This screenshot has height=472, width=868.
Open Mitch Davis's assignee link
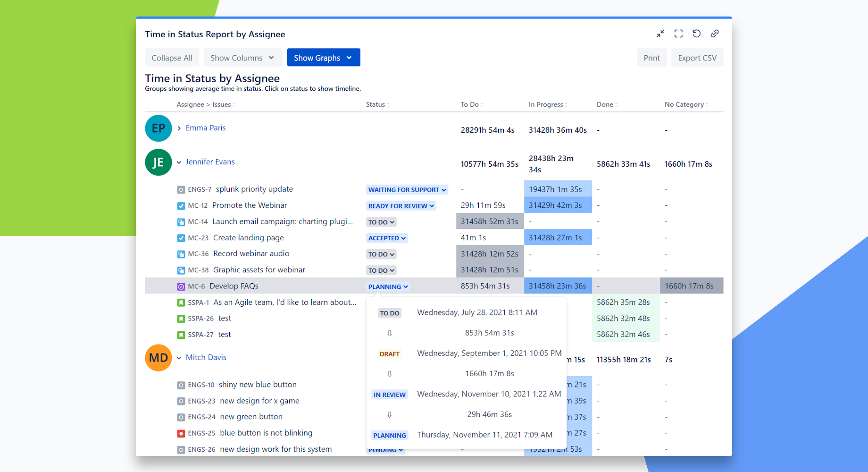pyautogui.click(x=206, y=357)
